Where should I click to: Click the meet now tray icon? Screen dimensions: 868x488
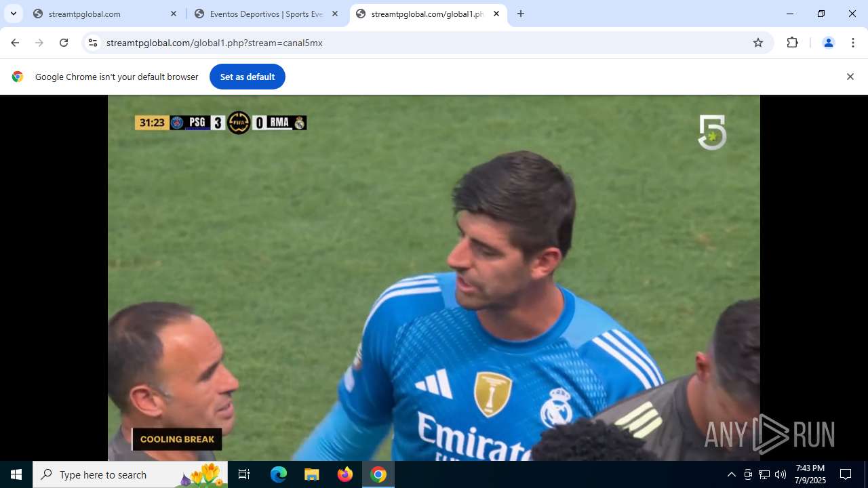click(x=748, y=474)
